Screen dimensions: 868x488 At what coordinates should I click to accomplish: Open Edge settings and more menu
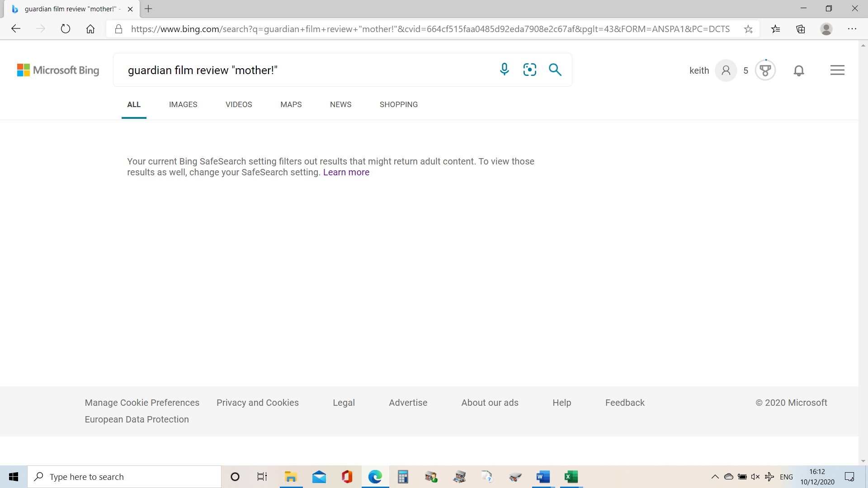(852, 29)
